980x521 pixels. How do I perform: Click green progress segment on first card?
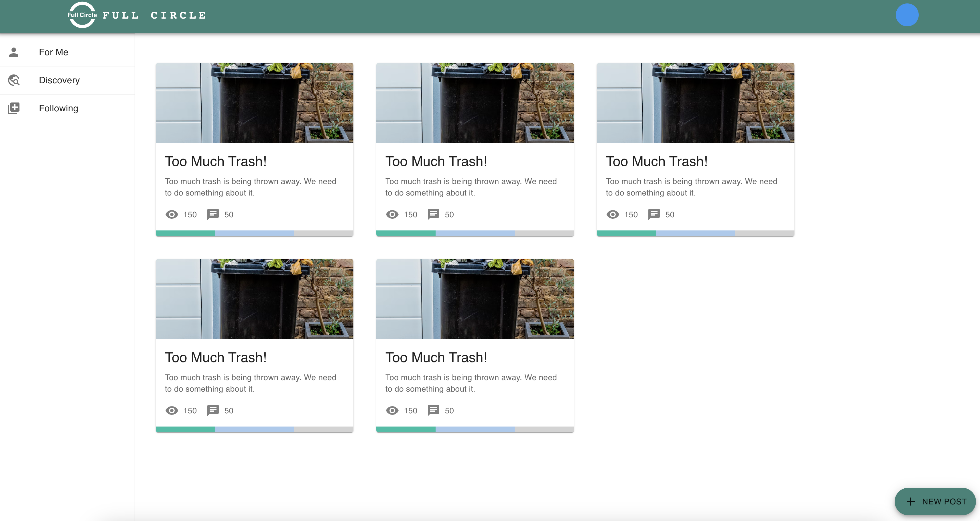click(185, 233)
